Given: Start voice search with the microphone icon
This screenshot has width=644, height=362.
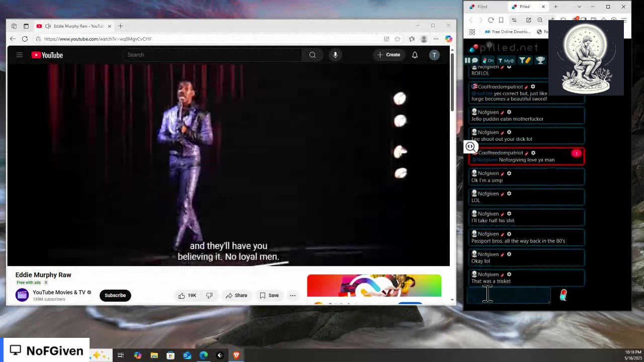Looking at the screenshot, I should point(335,55).
